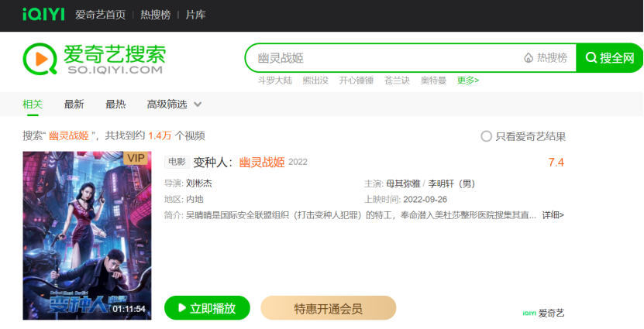Click the play icon on 立即播放

[183, 308]
